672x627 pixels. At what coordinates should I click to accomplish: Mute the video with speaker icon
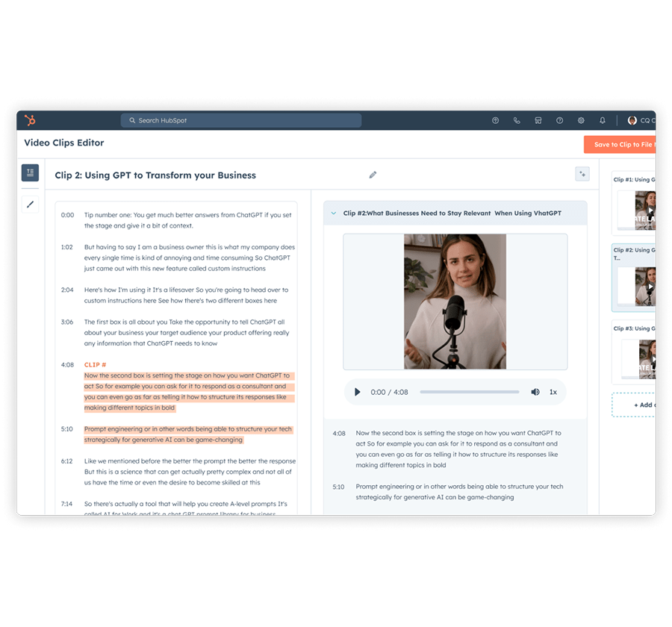(x=535, y=392)
